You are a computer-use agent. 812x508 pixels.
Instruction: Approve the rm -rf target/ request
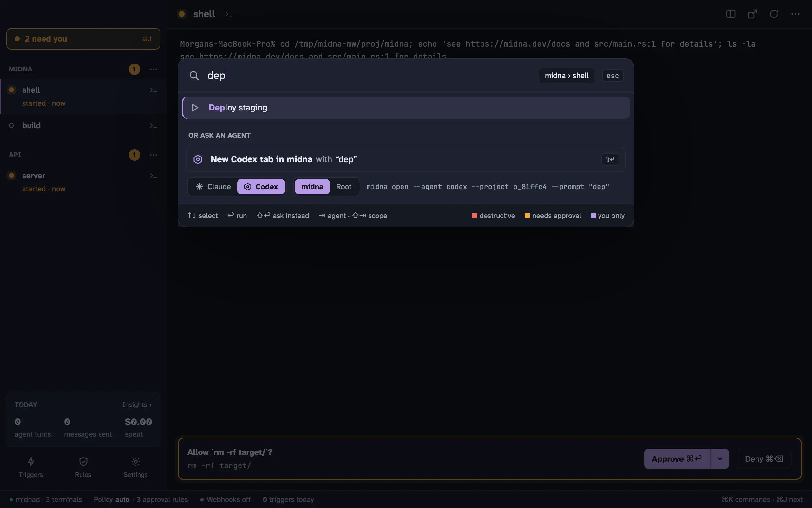(677, 458)
